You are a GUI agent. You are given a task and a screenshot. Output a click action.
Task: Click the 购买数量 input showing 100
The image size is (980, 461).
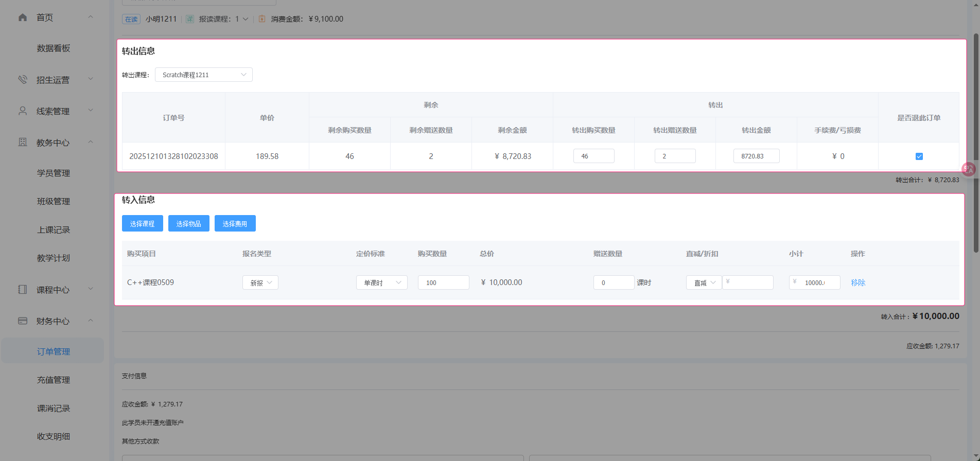[444, 282]
